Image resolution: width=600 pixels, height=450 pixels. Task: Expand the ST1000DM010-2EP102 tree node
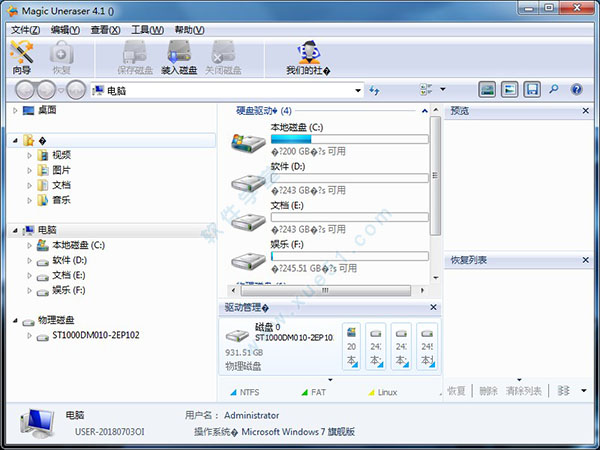click(x=29, y=336)
